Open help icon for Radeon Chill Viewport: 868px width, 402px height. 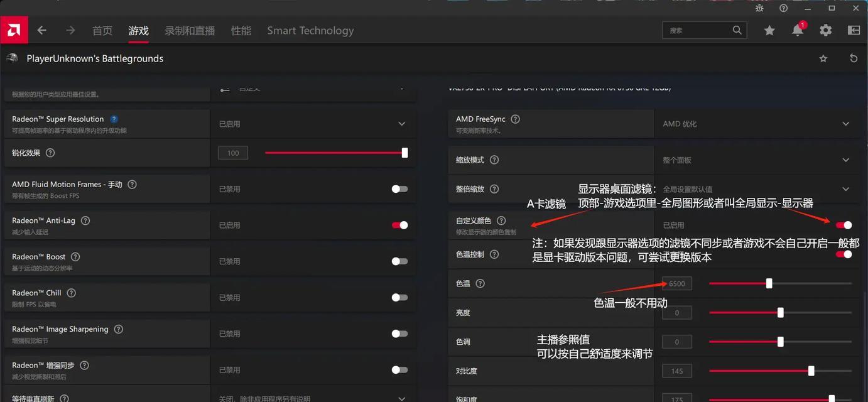(x=71, y=293)
